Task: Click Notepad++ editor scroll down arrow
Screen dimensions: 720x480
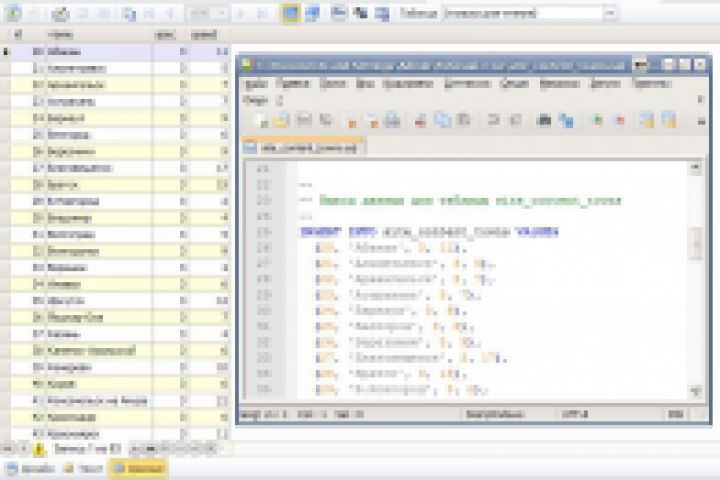Action: tap(695, 391)
